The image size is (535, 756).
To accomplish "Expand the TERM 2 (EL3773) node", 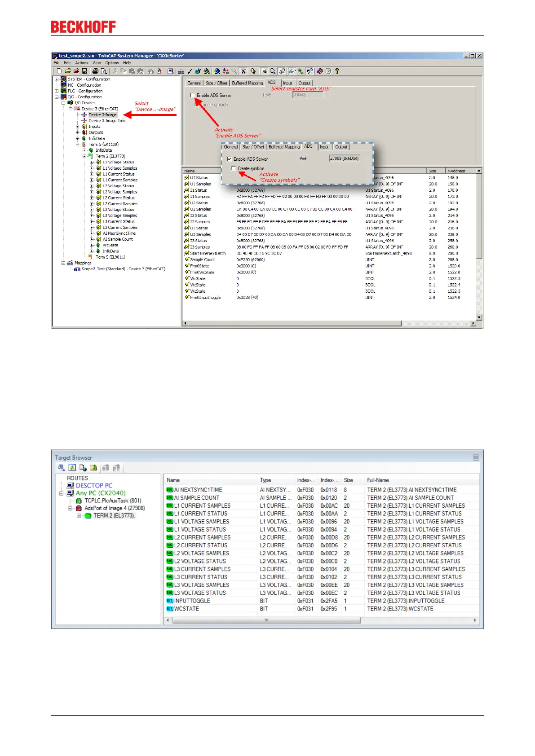I will point(79,516).
